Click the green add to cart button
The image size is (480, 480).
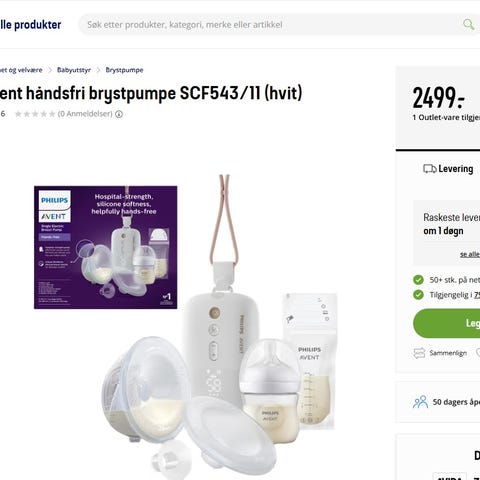pyautogui.click(x=446, y=323)
